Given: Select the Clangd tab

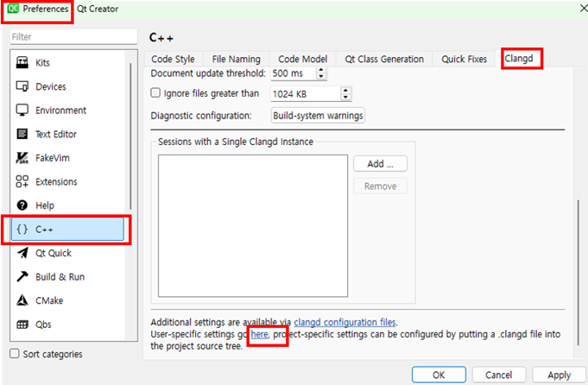Looking at the screenshot, I should click(x=519, y=59).
